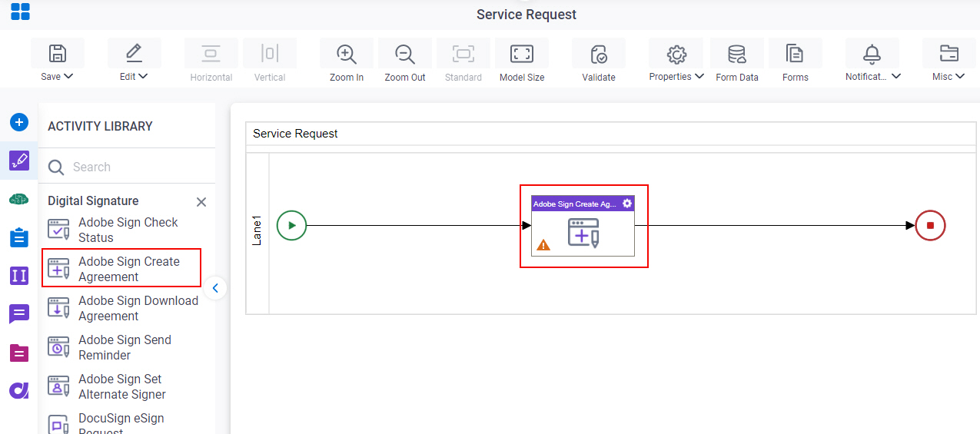
Task: Click the blue plus sidebar icon
Action: (x=19, y=122)
